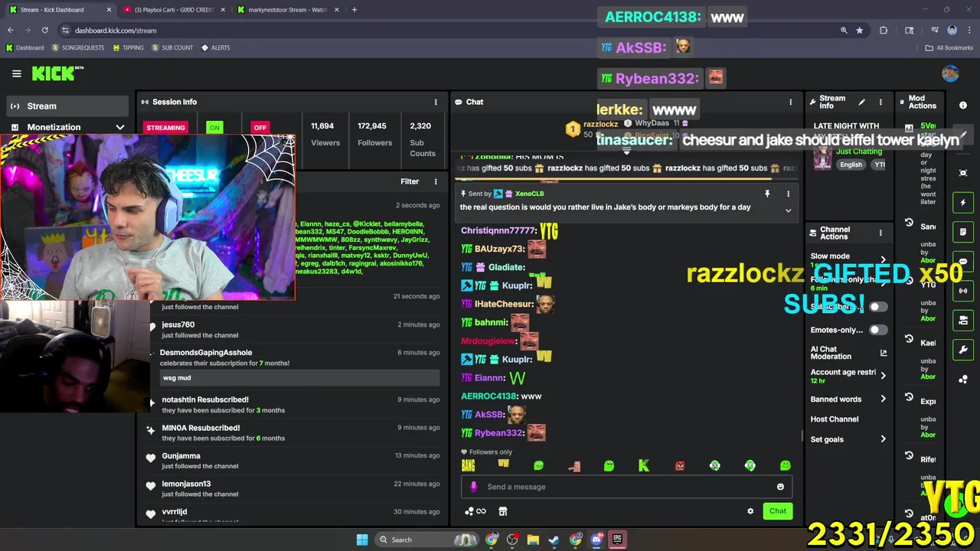Open the Chat panel three-dot menu

pos(790,102)
